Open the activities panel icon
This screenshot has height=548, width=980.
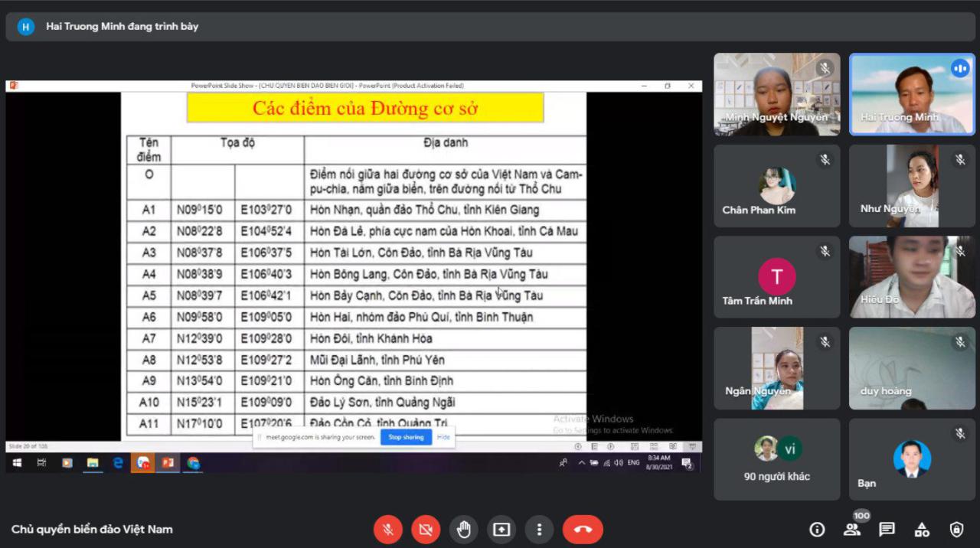tap(922, 530)
